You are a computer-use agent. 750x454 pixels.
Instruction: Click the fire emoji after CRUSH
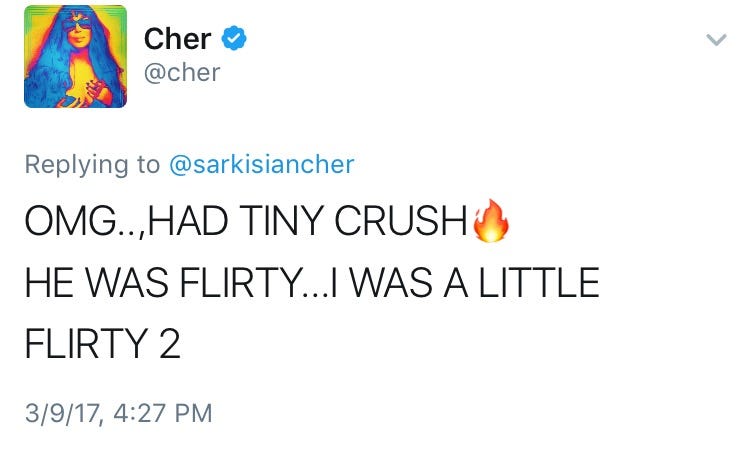[x=491, y=221]
